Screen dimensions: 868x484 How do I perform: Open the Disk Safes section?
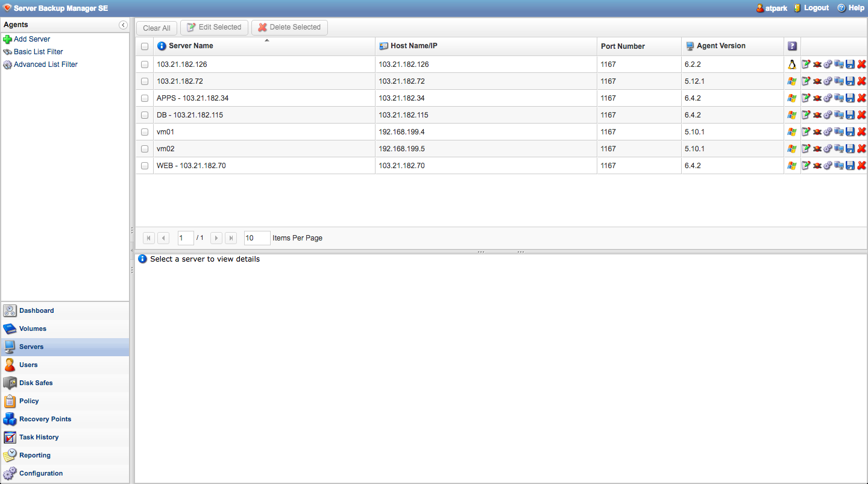[x=36, y=383]
